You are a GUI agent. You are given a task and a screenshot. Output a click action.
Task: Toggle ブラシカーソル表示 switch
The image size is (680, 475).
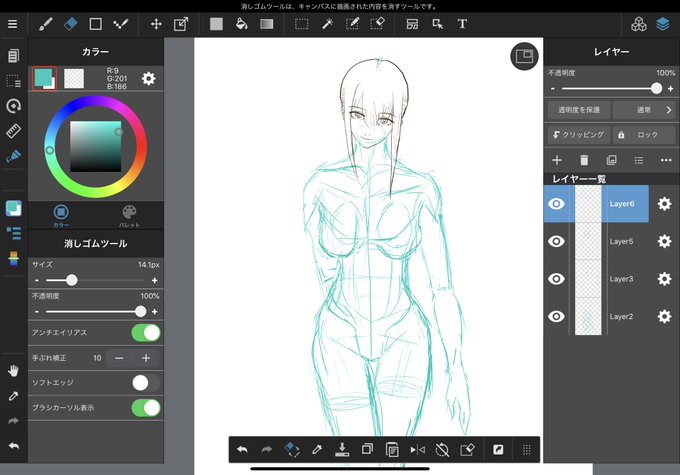[x=146, y=408]
